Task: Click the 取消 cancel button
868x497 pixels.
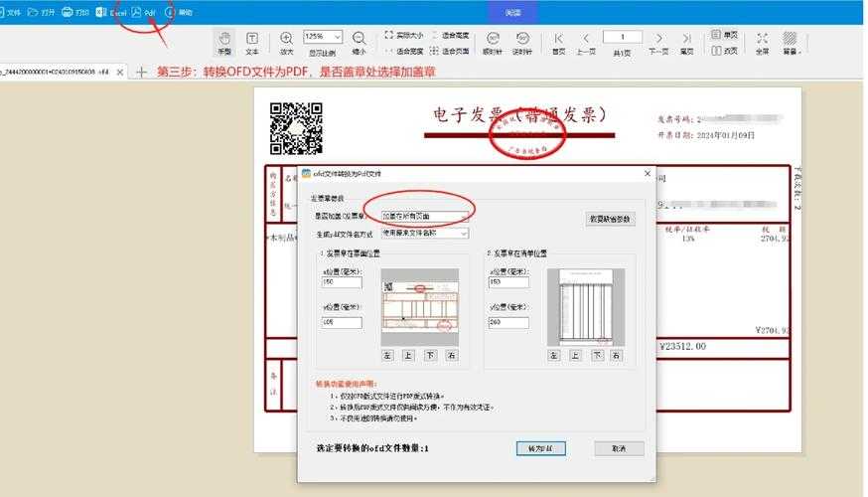Action: [x=620, y=449]
